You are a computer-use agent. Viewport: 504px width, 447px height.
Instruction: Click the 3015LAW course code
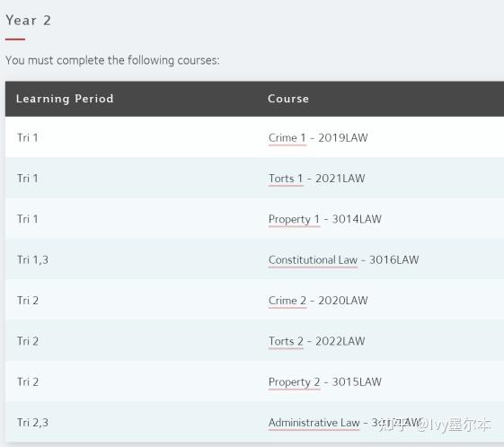(357, 381)
